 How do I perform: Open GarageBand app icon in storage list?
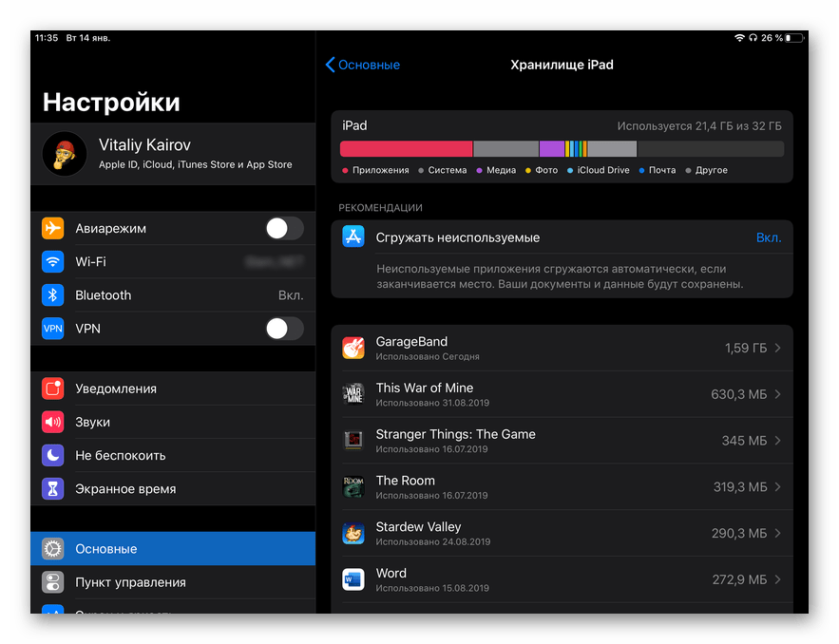coord(353,349)
